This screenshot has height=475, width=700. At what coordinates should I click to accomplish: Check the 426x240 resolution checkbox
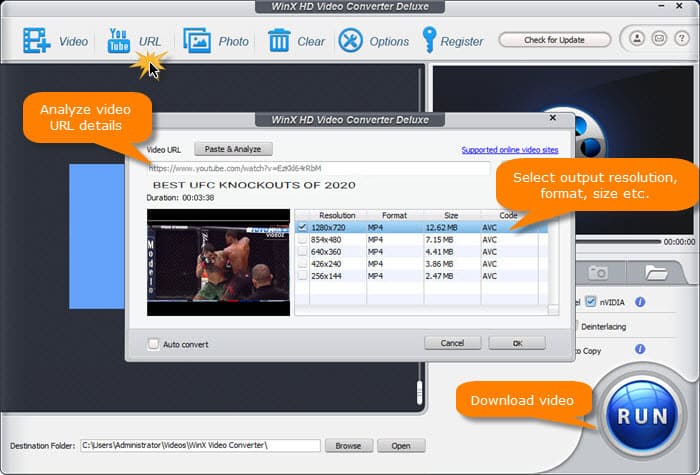click(x=302, y=264)
